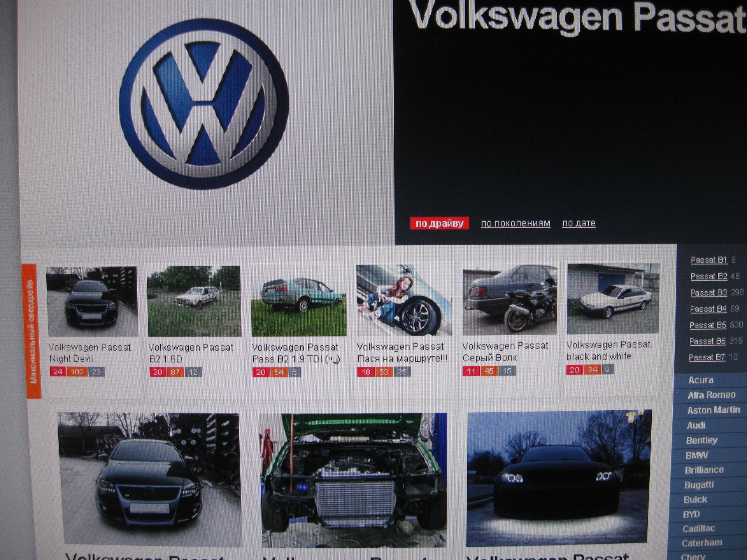747x560 pixels.
Task: Click the gray '23' badge under Night Devil
Action: (96, 372)
